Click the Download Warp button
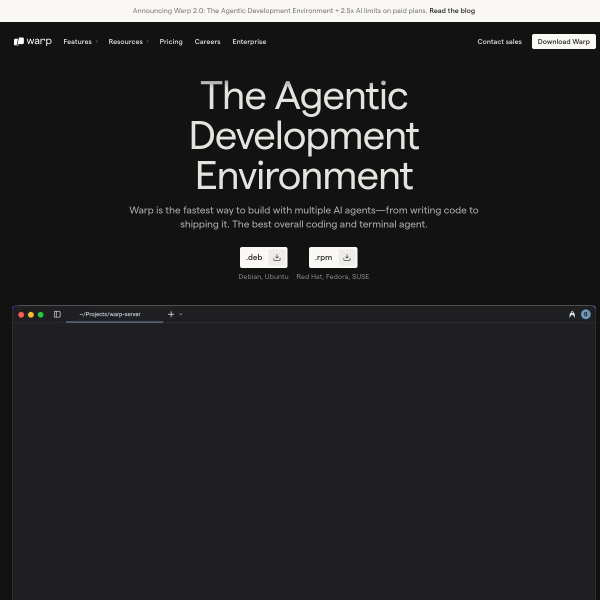 click(563, 42)
